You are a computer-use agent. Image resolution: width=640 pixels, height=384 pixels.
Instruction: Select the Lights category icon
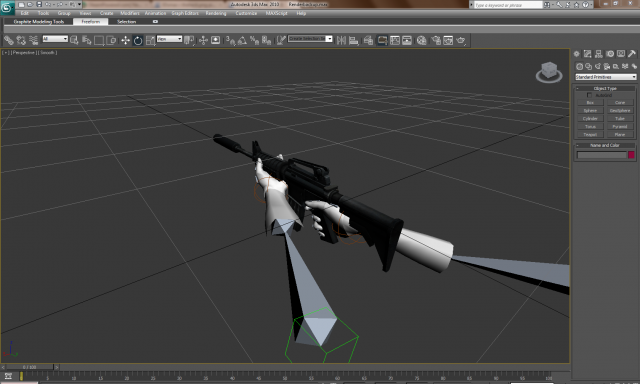598,66
